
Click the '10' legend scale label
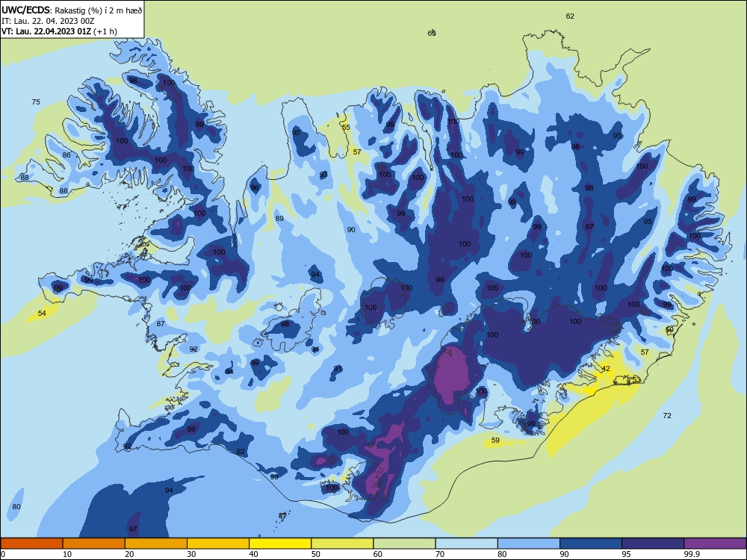(67, 554)
